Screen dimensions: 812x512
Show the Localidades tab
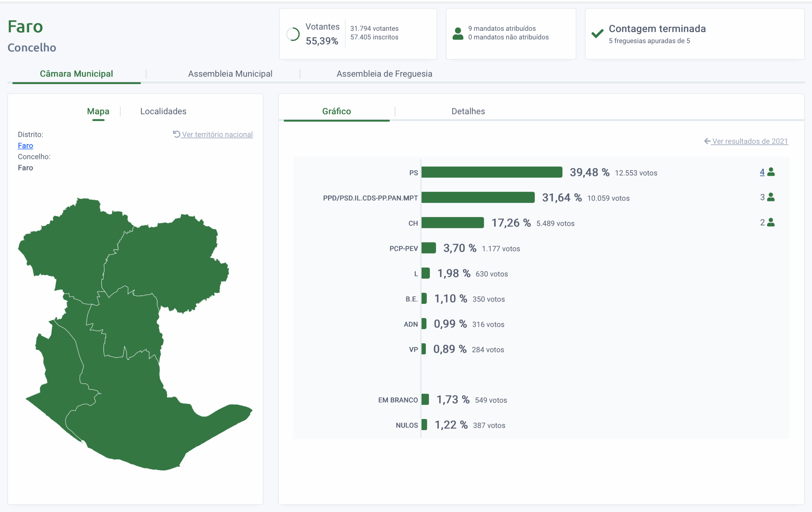point(163,111)
